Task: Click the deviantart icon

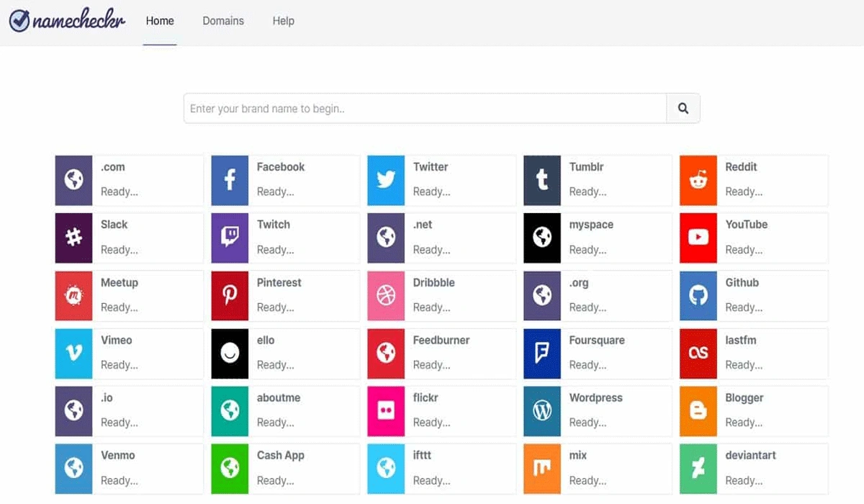Action: click(697, 468)
